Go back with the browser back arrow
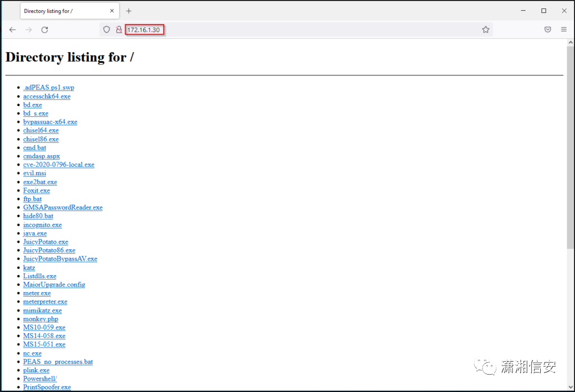Screen dimensions: 575x392 pyautogui.click(x=12, y=30)
